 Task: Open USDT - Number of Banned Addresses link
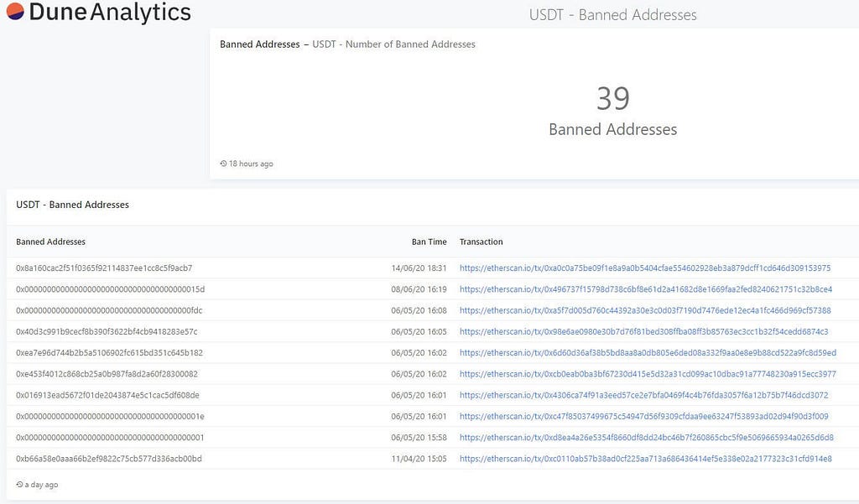pyautogui.click(x=394, y=44)
